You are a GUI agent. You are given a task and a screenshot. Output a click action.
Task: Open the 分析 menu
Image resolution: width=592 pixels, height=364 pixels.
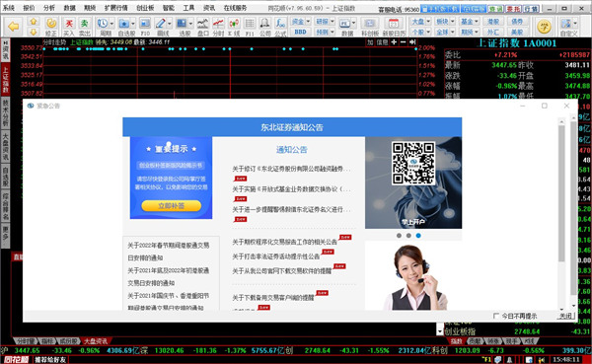(49, 8)
